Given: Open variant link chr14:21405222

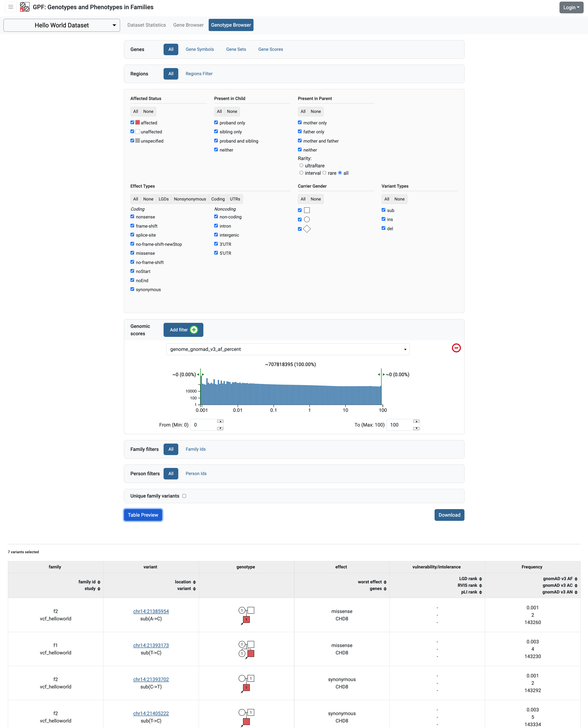Looking at the screenshot, I should pos(151,713).
